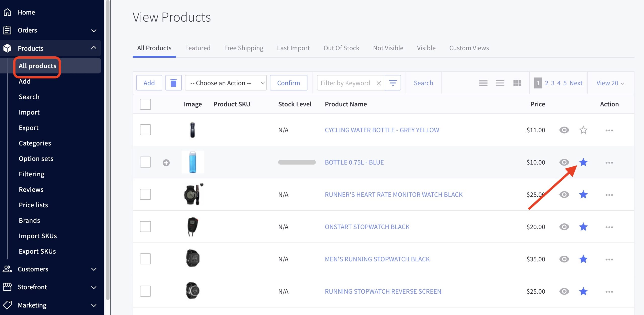This screenshot has height=315, width=644.
Task: Open Categories in the Products sidebar
Action: (x=35, y=143)
